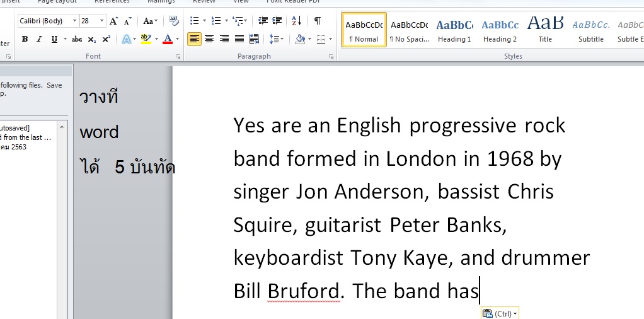Align the text to the right
644x319 pixels.
pos(224,39)
